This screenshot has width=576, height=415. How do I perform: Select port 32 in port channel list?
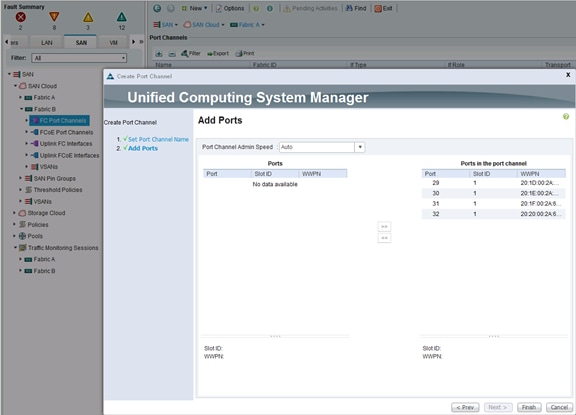coord(493,214)
